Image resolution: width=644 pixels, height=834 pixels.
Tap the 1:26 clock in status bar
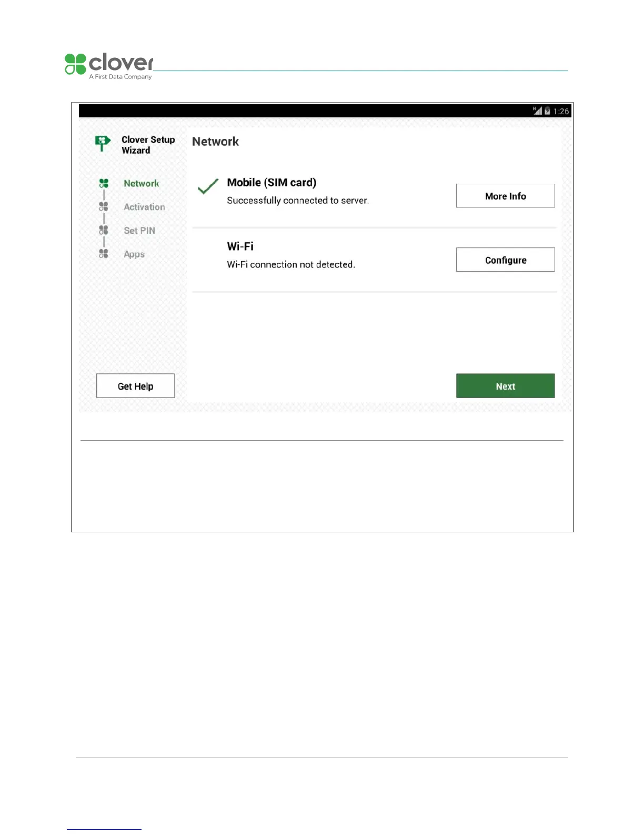tap(561, 112)
